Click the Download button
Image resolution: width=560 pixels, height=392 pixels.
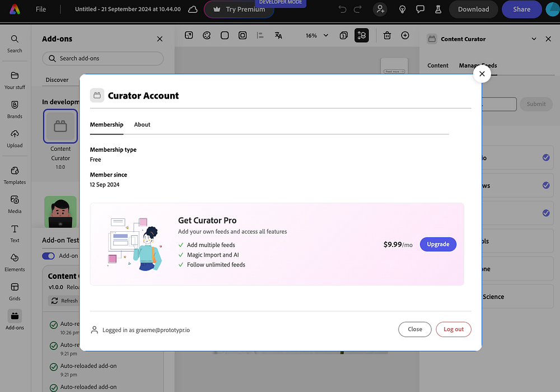coord(474,10)
